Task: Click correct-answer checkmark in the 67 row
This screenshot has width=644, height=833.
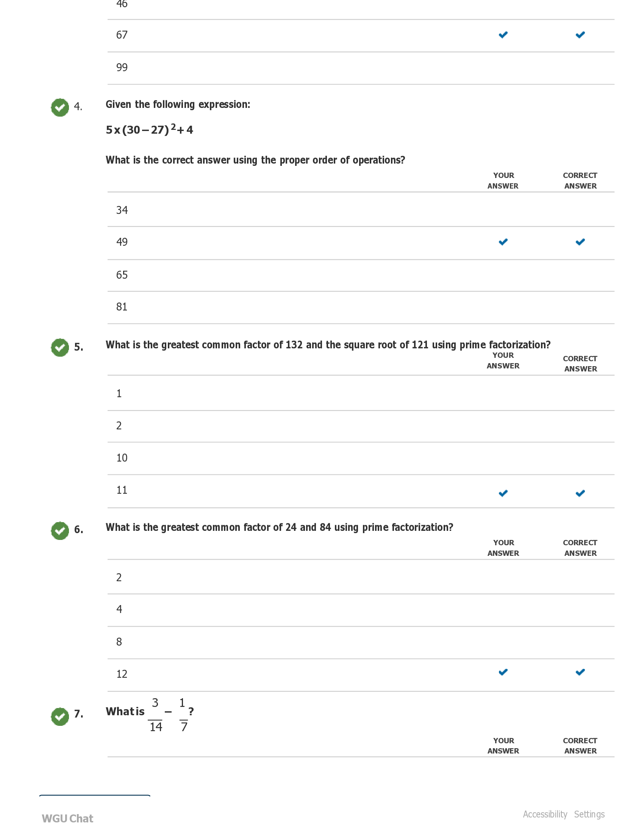Action: 580,35
